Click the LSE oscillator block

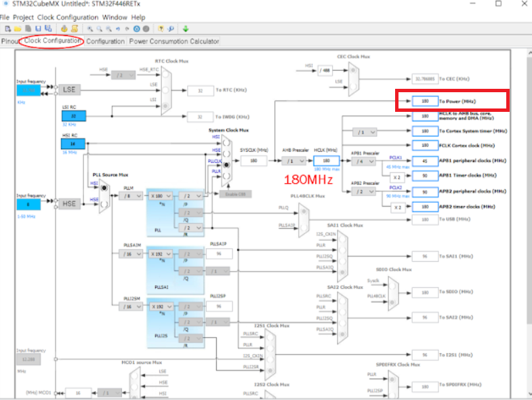(x=69, y=89)
